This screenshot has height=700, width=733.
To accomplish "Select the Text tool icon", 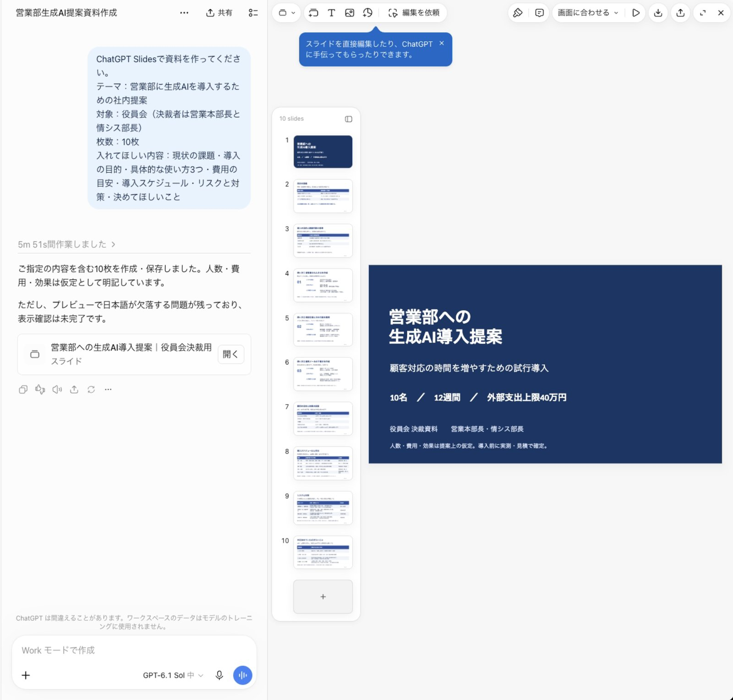I will point(331,13).
